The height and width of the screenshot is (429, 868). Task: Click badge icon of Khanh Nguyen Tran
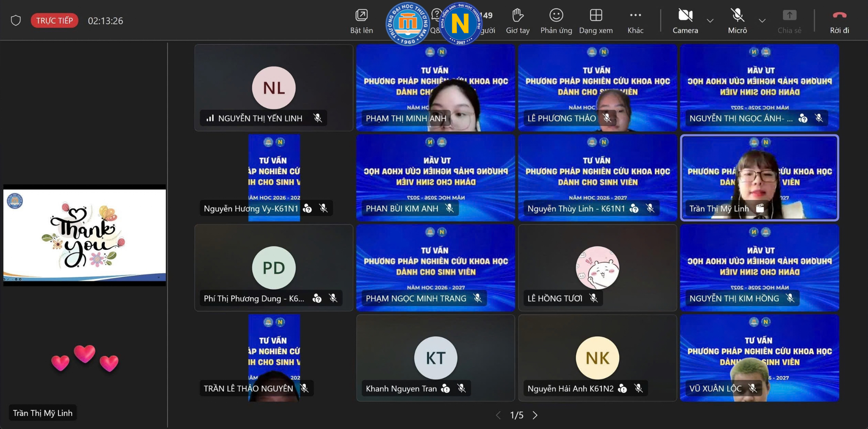pos(445,388)
